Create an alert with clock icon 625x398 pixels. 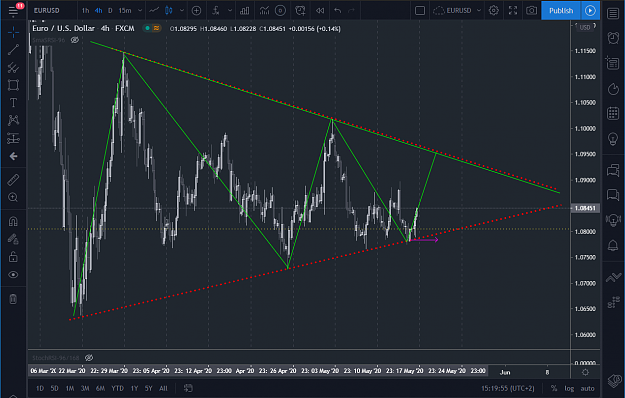click(300, 11)
